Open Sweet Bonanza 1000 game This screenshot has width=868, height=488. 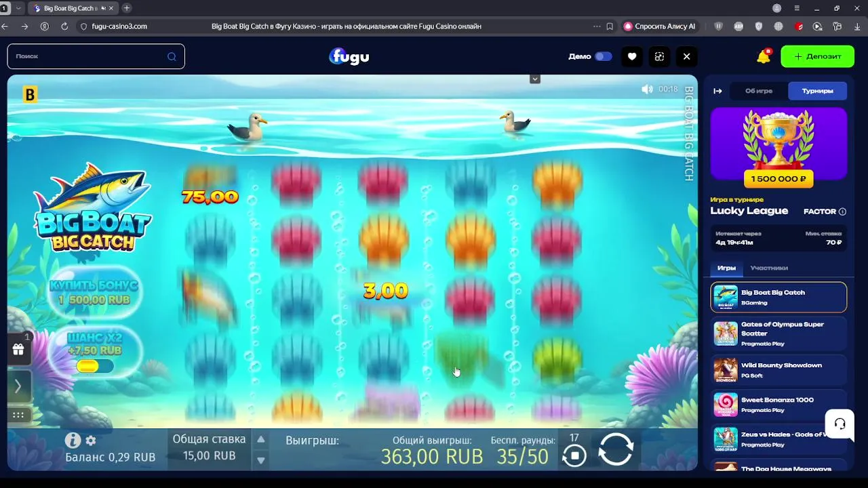pos(778,405)
